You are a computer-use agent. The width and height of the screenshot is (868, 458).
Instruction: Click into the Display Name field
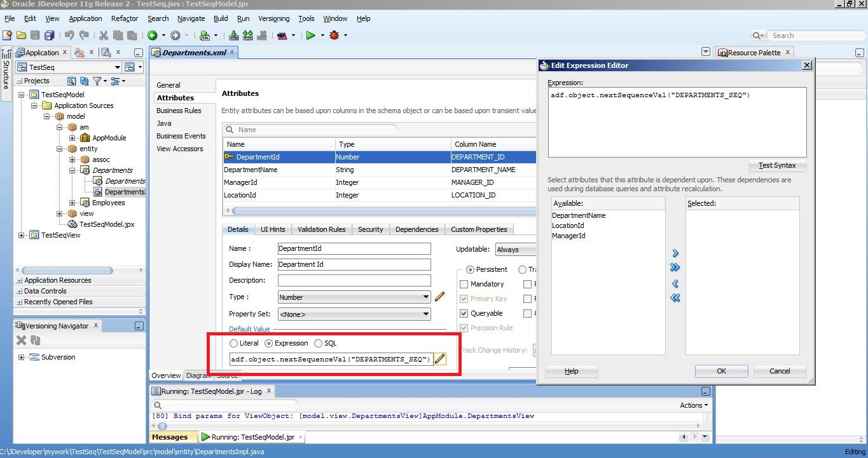click(354, 264)
